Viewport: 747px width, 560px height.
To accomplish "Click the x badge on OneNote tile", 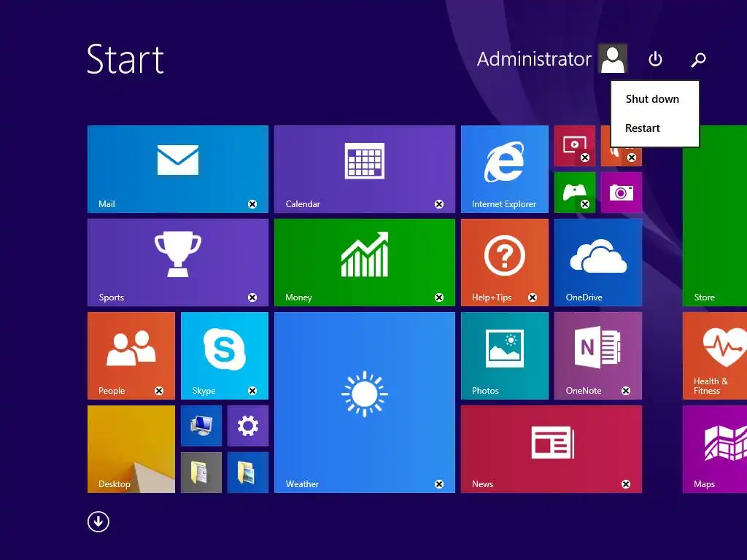I will click(x=626, y=391).
